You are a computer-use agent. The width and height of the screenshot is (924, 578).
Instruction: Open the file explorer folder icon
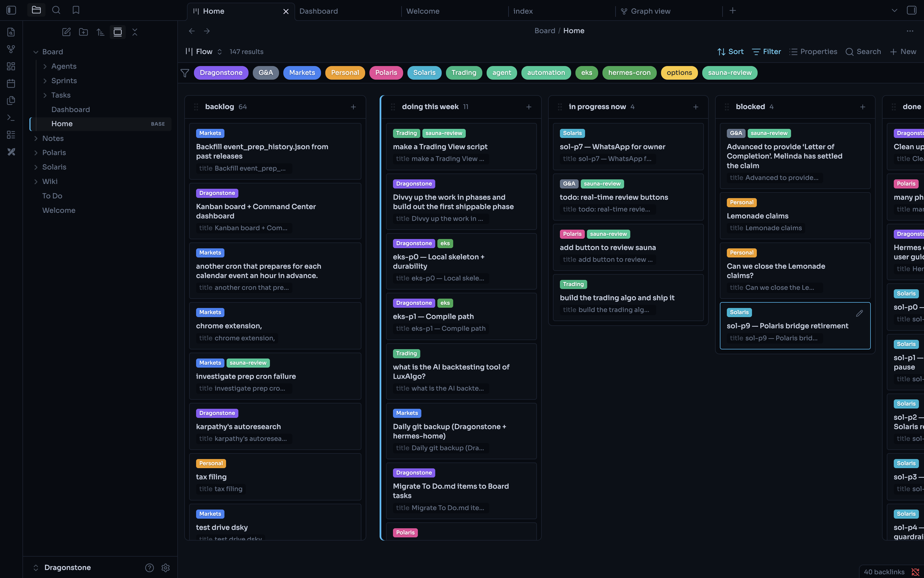[36, 10]
